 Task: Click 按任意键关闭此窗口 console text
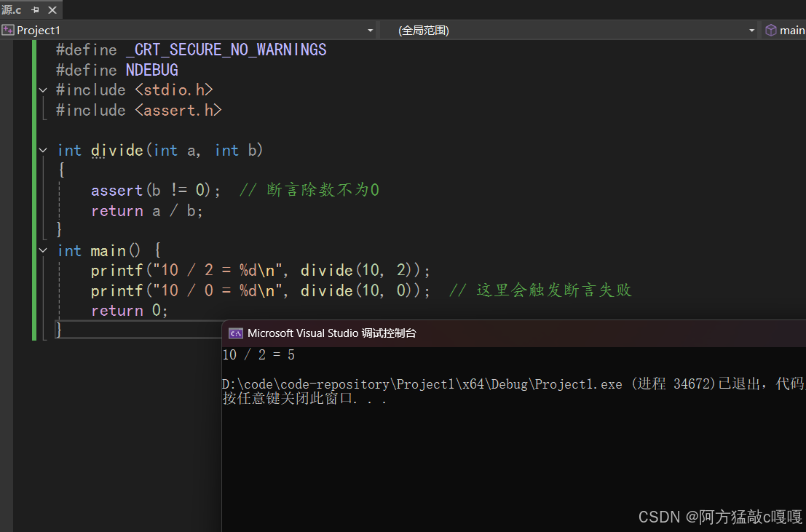304,399
